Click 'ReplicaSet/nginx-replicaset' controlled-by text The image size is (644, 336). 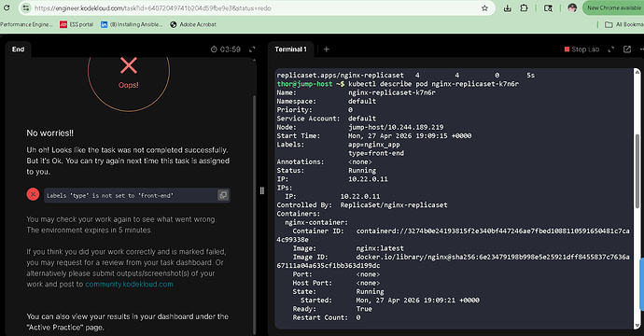tap(394, 205)
